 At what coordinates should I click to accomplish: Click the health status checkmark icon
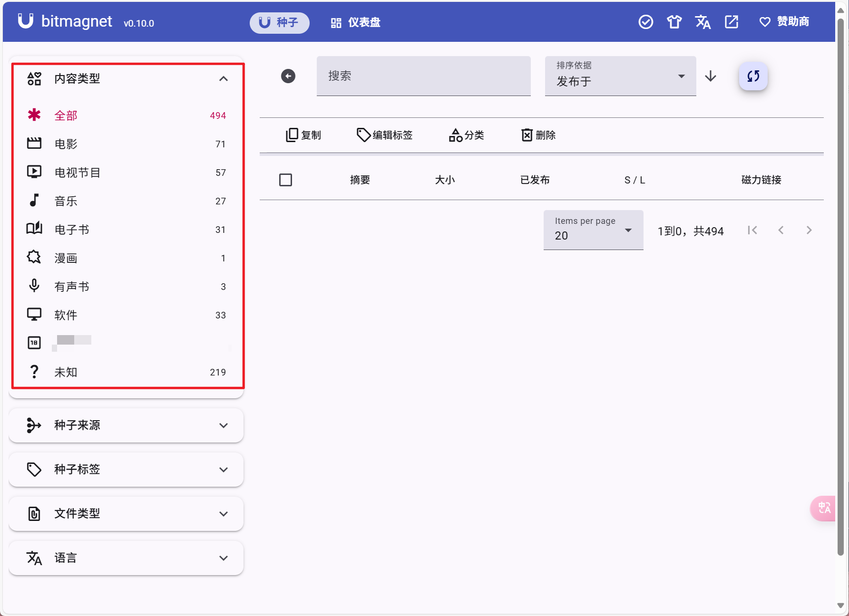click(645, 22)
